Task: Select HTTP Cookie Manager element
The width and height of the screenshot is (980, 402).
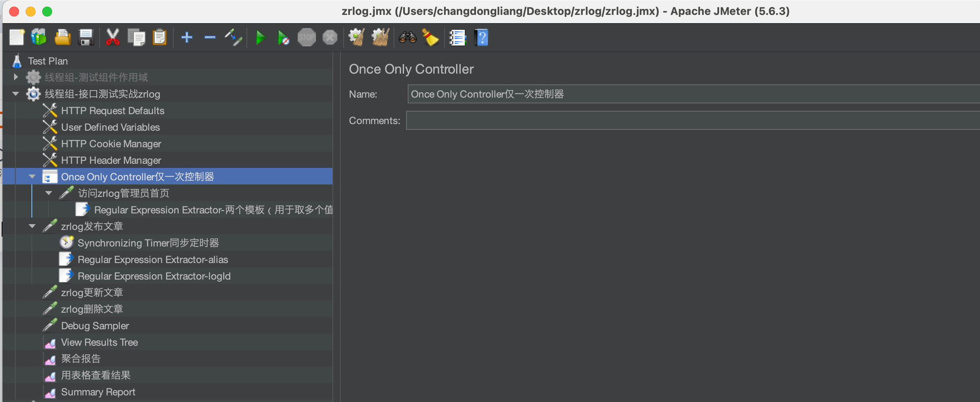Action: [111, 144]
